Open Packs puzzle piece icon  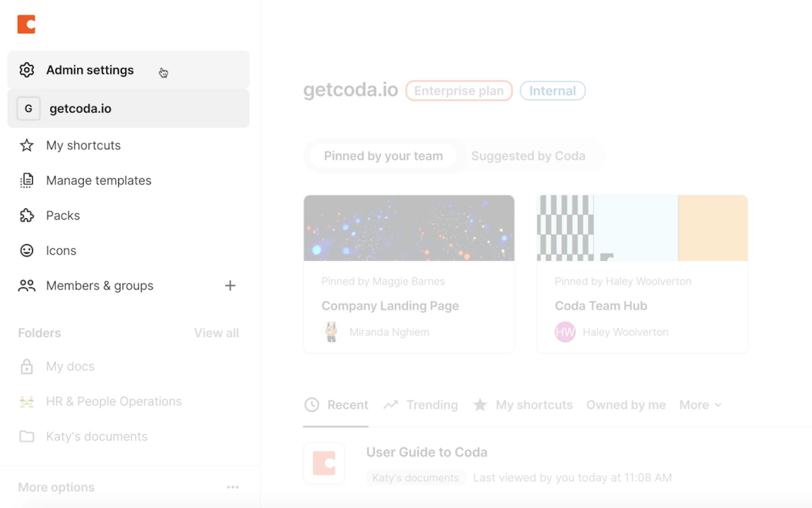(27, 215)
